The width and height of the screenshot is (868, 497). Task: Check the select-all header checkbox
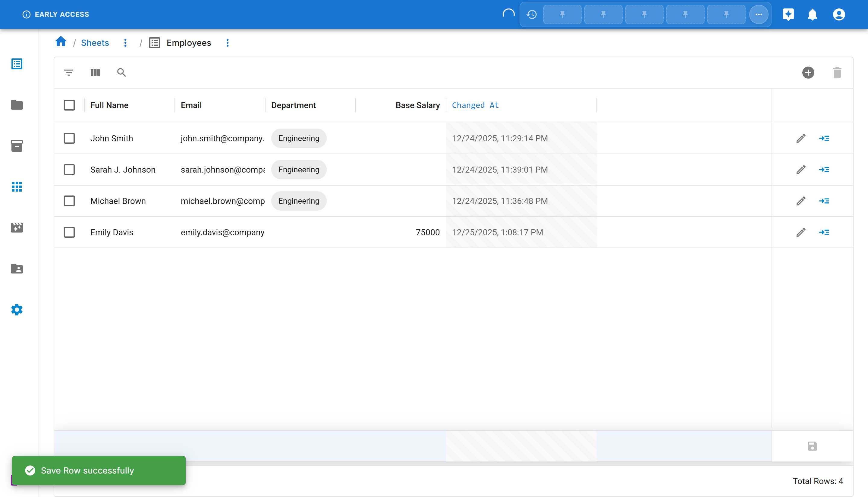pos(69,105)
